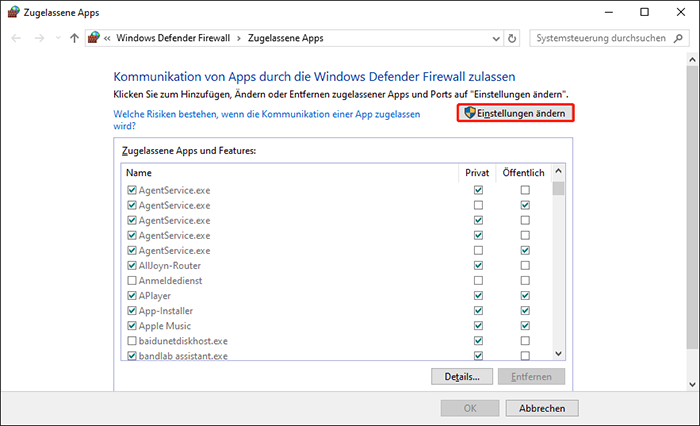Toggle the AllJoyn-Router name checkbox
700x426 pixels.
click(x=132, y=266)
